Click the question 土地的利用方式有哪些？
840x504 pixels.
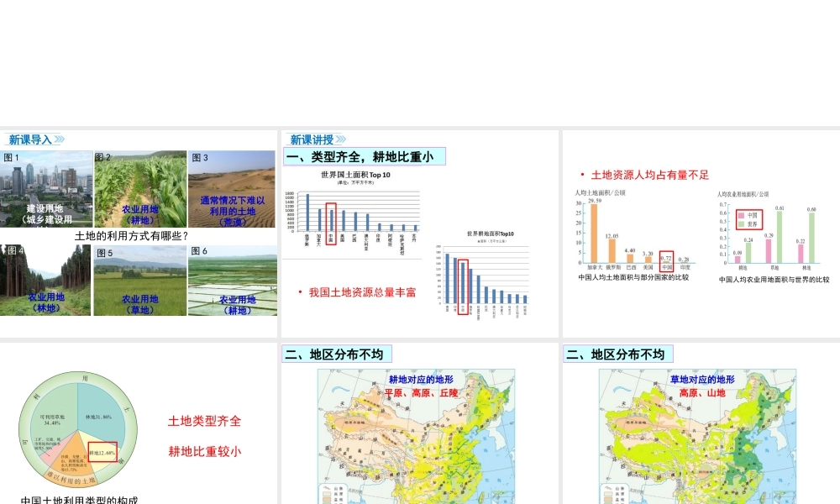click(x=132, y=236)
